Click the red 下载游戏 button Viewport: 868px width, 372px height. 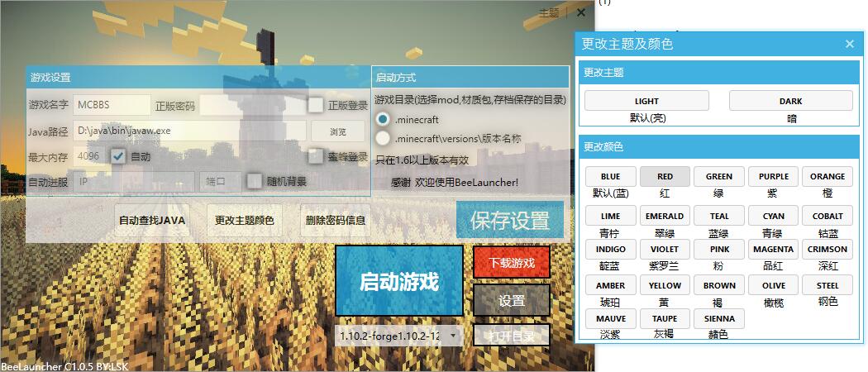(512, 262)
